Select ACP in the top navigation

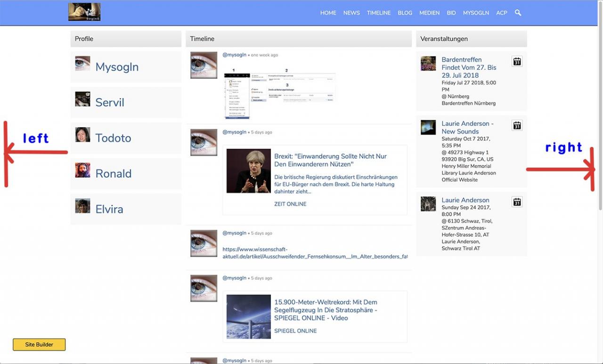(x=501, y=13)
